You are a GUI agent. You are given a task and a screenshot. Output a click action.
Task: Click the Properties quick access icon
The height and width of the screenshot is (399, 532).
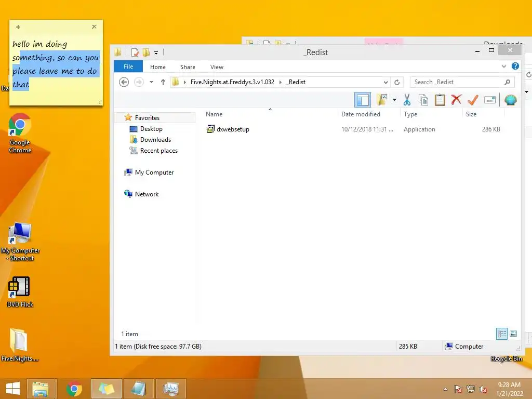(x=135, y=52)
